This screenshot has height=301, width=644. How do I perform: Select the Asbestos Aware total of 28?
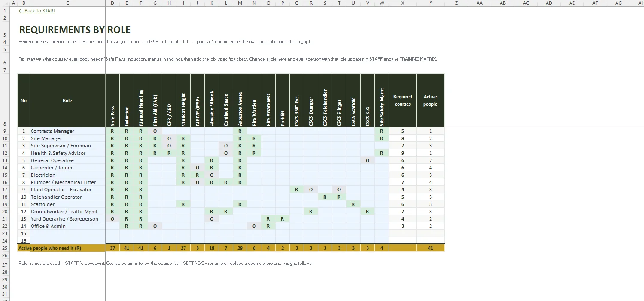pos(240,248)
